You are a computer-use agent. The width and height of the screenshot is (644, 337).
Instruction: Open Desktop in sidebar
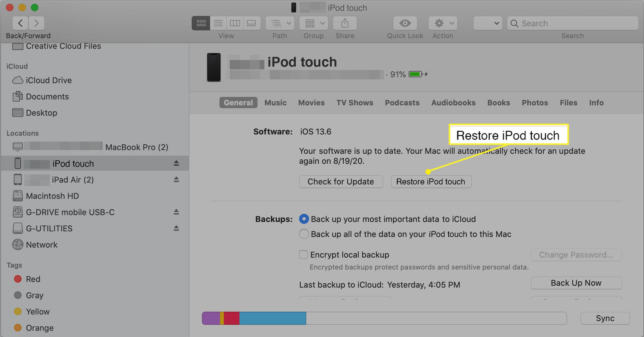(x=35, y=113)
